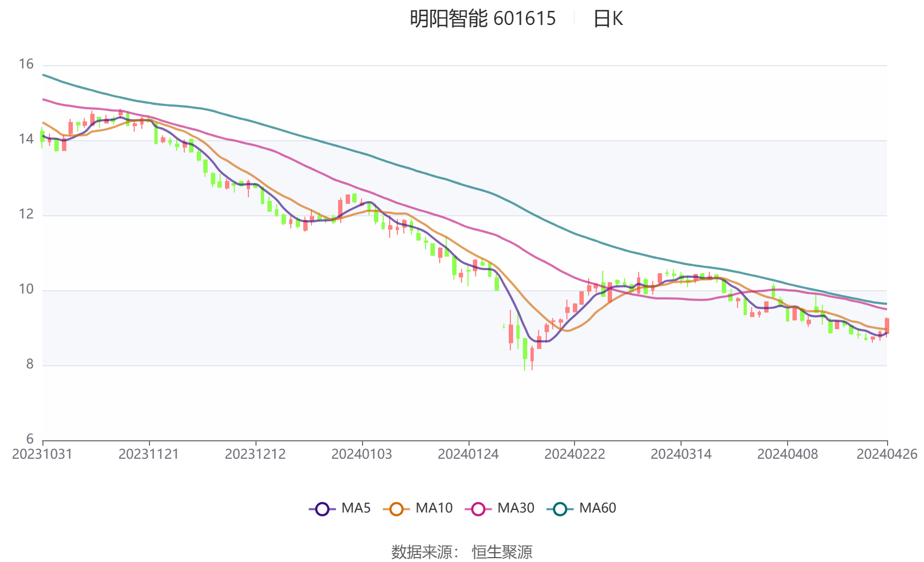Pick the 20240124 x-axis date
This screenshot has width=924, height=562.
click(468, 454)
